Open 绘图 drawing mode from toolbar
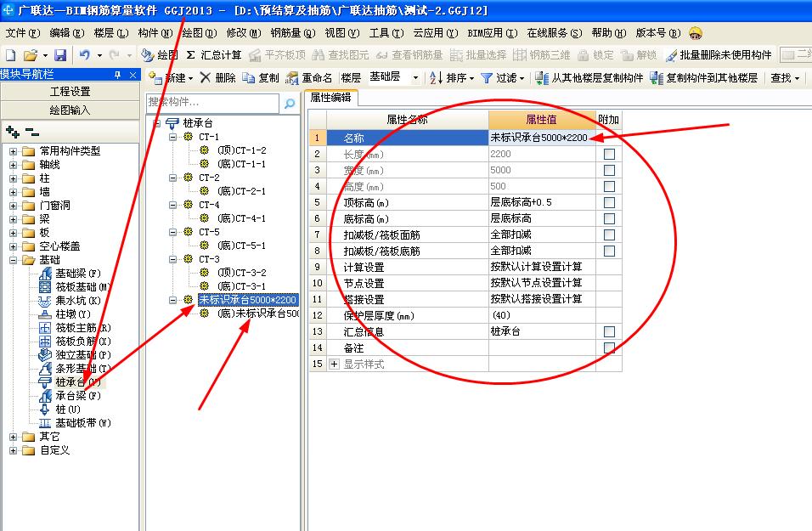 pos(160,55)
